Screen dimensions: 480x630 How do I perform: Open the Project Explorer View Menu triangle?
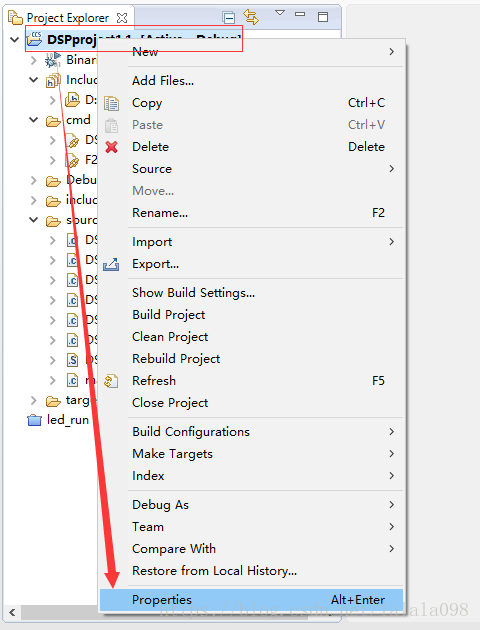[x=280, y=13]
